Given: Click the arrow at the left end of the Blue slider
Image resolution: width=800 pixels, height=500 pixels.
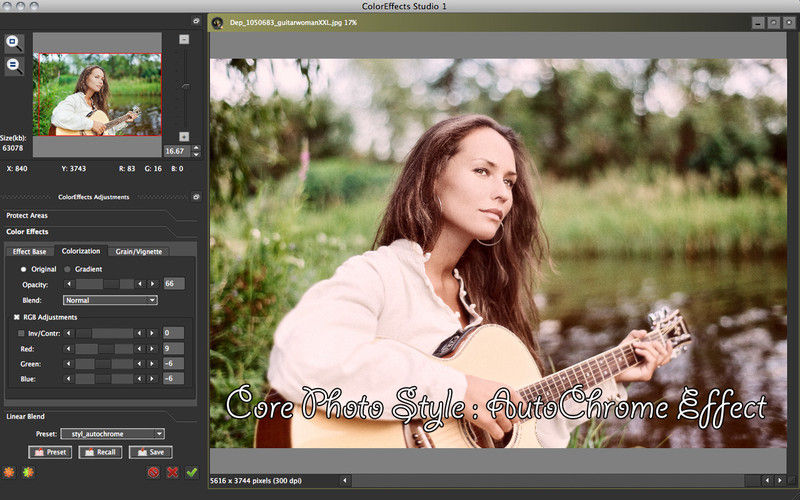Looking at the screenshot, I should coord(69,379).
